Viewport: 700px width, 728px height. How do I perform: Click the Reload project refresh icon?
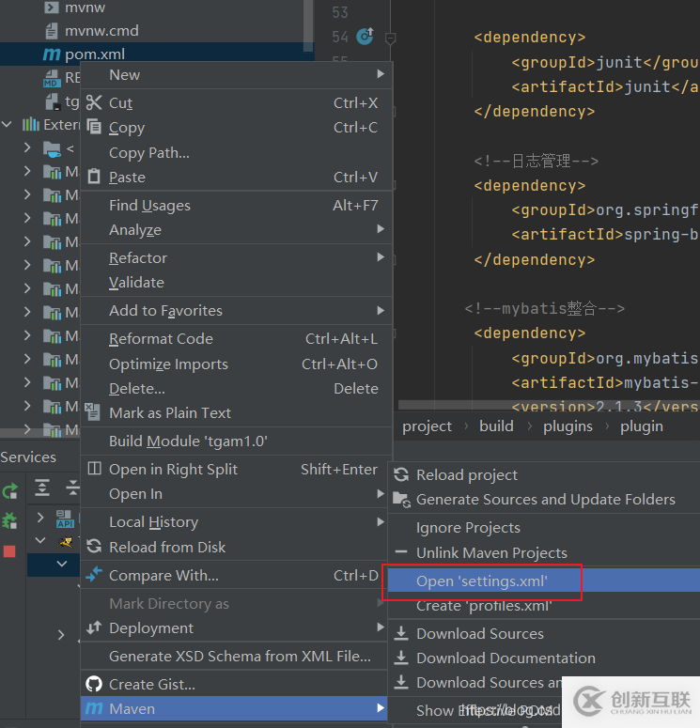401,475
